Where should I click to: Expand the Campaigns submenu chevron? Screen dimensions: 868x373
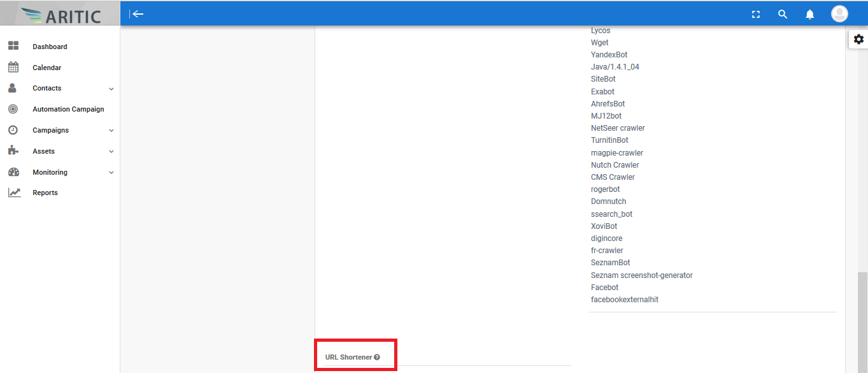coord(111,131)
